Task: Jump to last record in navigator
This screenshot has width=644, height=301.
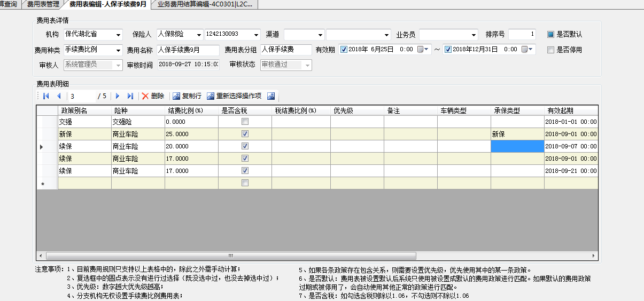Action: point(130,96)
